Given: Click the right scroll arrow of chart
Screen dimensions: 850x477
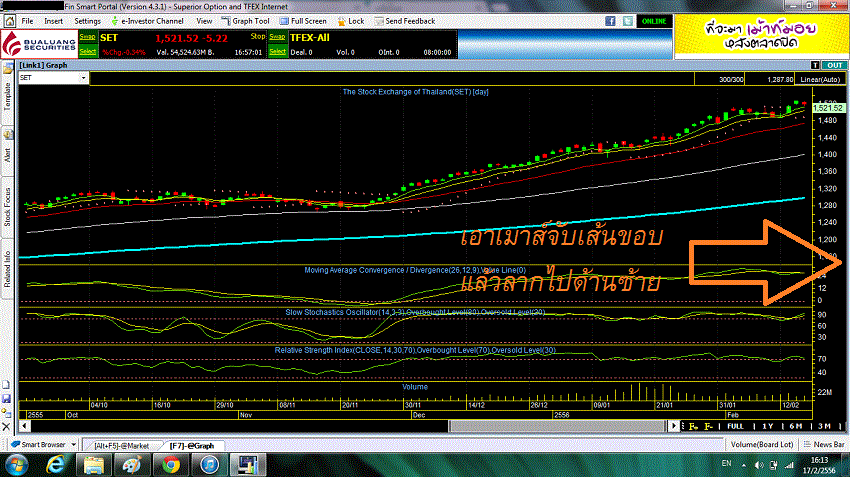Looking at the screenshot, I should click(x=673, y=426).
